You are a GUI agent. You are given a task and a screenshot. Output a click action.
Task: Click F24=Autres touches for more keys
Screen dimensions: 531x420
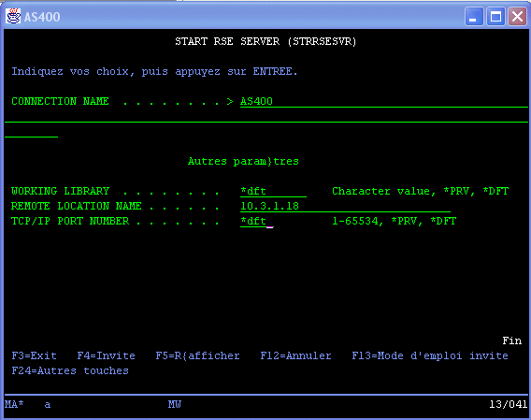click(x=70, y=370)
